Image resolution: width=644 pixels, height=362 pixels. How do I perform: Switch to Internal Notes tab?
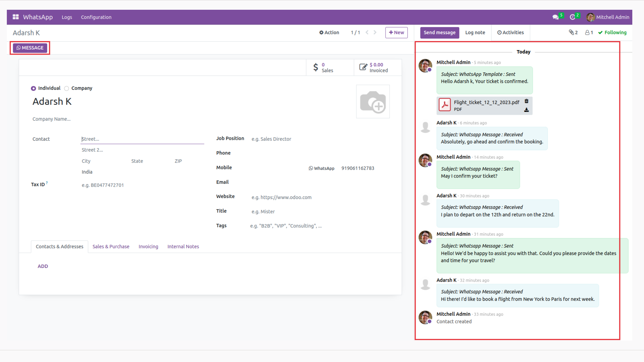click(x=183, y=247)
